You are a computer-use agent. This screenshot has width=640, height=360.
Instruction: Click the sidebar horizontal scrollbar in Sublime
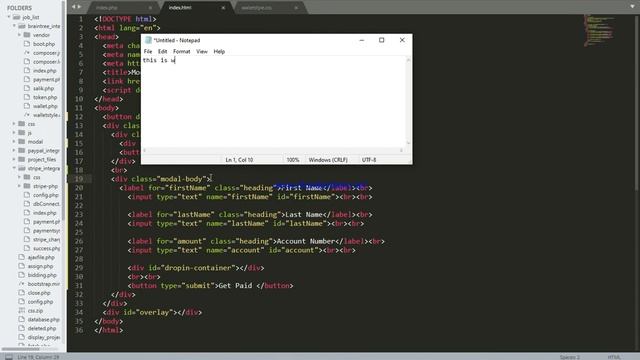pos(20,349)
